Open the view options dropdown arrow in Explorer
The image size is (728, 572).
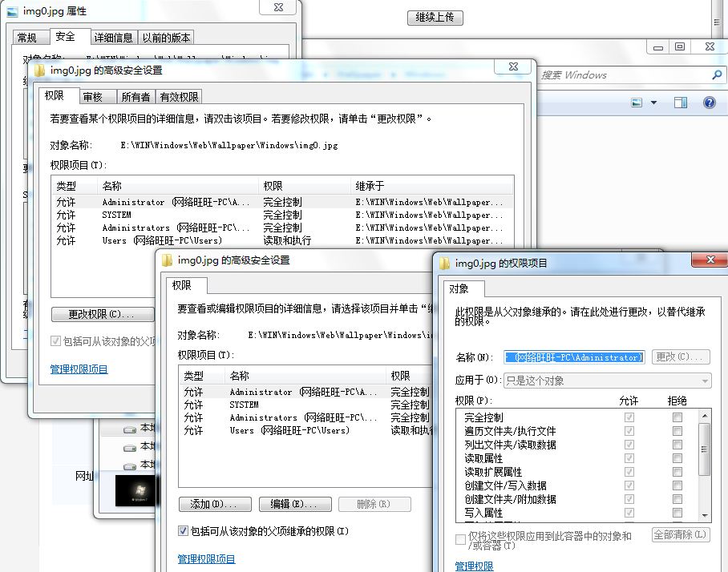pos(653,103)
